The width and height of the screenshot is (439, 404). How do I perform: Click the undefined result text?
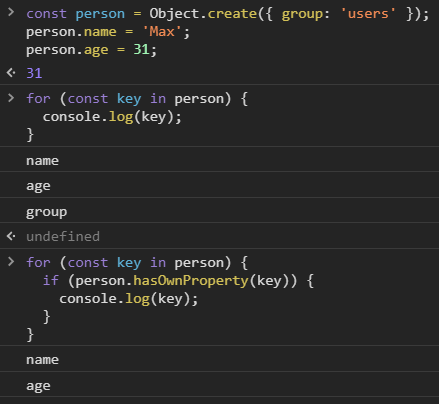pos(63,236)
